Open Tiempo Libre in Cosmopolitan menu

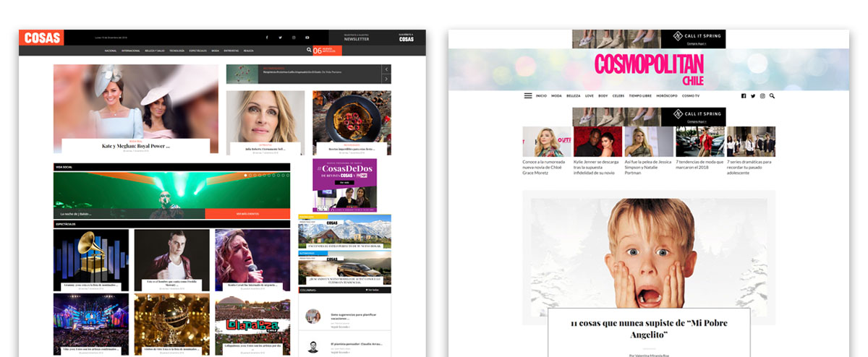pos(641,95)
